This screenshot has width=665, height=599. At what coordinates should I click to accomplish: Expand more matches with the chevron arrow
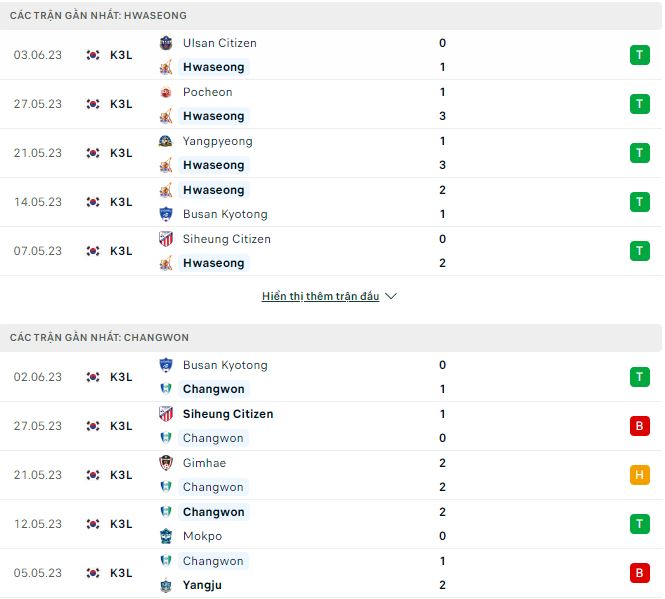pyautogui.click(x=391, y=297)
